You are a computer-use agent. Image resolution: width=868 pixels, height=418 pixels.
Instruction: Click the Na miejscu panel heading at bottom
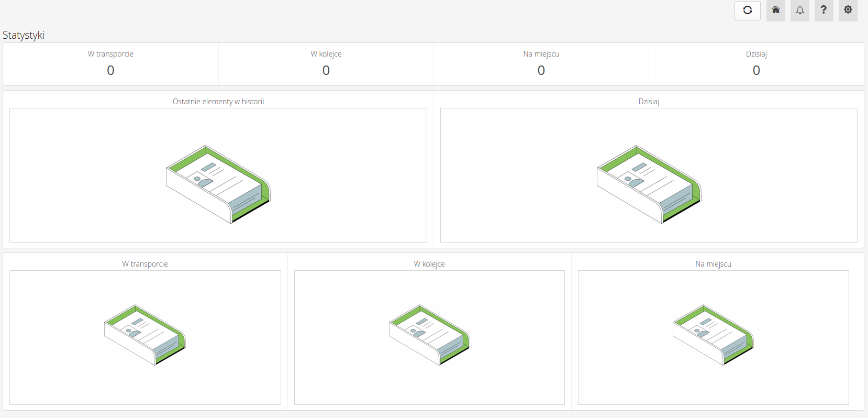pyautogui.click(x=713, y=264)
